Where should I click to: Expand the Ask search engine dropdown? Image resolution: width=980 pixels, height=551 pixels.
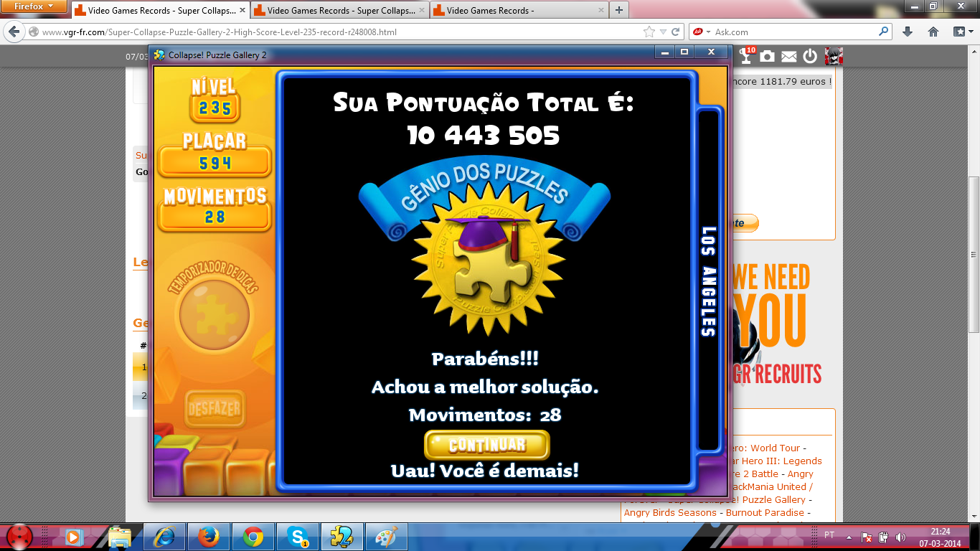pos(702,32)
